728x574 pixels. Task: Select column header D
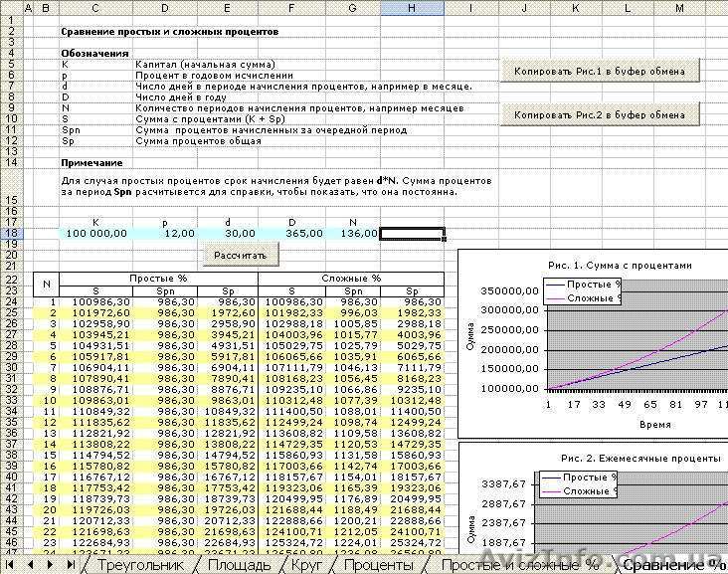tap(163, 8)
